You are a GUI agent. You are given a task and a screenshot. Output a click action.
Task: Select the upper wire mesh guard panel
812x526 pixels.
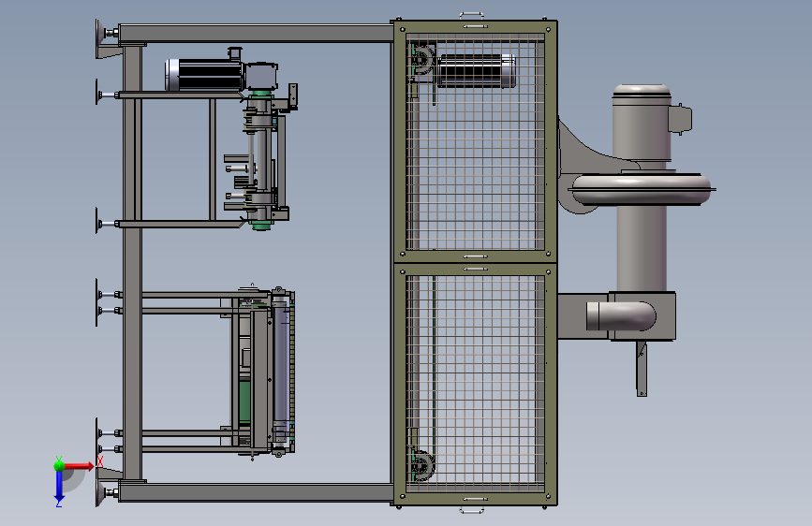pos(476,142)
